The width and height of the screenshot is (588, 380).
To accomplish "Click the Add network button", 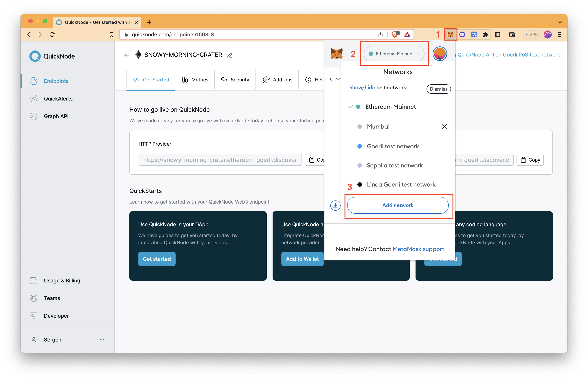I will [398, 205].
